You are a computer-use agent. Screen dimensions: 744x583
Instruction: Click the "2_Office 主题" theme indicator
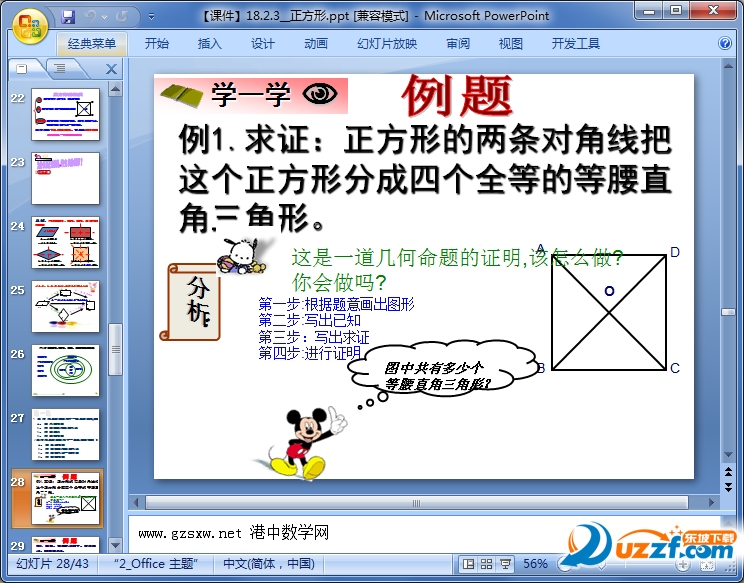[155, 564]
